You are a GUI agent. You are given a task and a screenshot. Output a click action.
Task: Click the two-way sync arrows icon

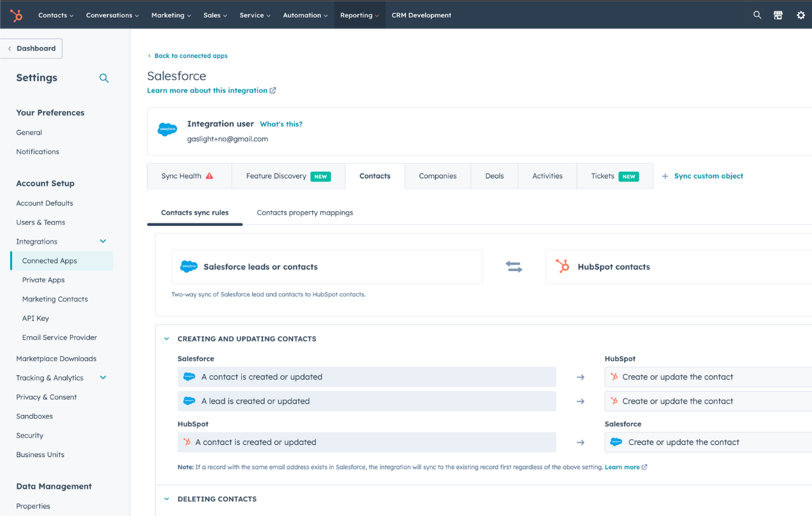pyautogui.click(x=514, y=267)
